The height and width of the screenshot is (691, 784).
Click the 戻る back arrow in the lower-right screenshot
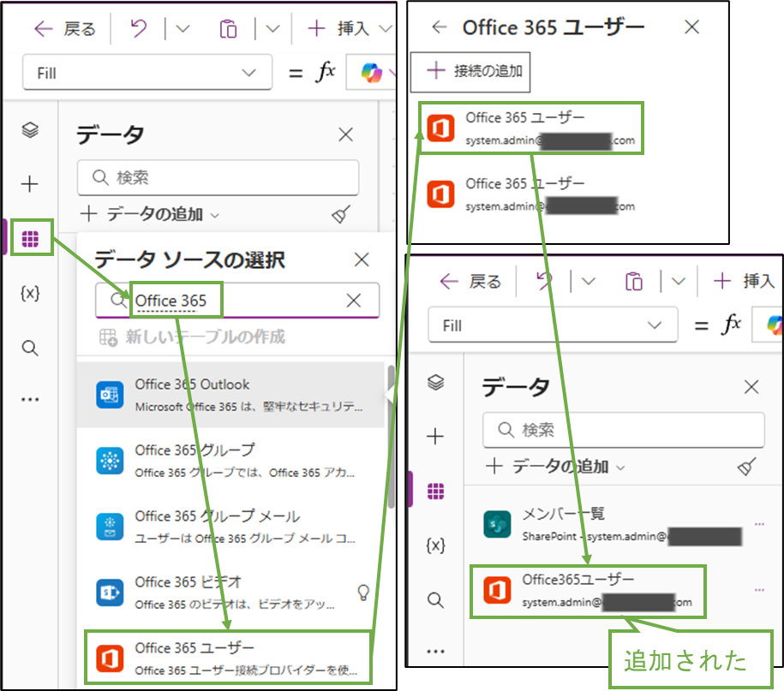pyautogui.click(x=449, y=282)
